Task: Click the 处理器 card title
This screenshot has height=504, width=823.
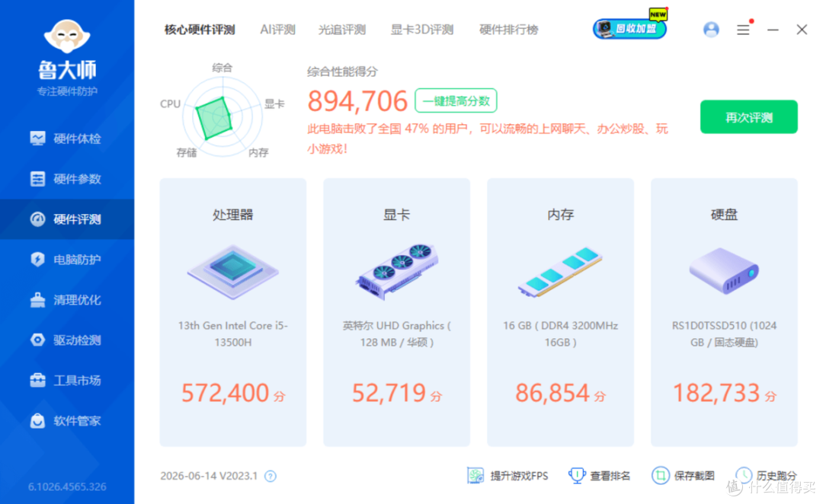Action: [233, 215]
